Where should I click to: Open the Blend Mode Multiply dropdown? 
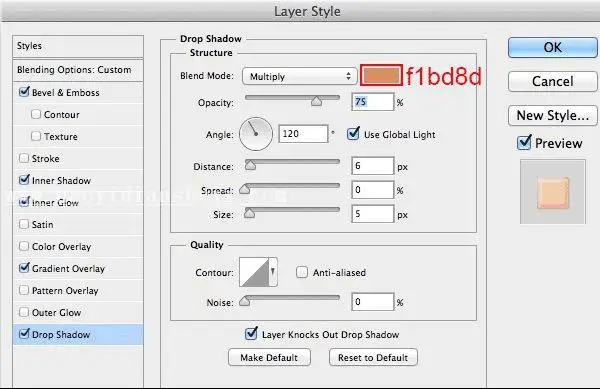(x=299, y=76)
